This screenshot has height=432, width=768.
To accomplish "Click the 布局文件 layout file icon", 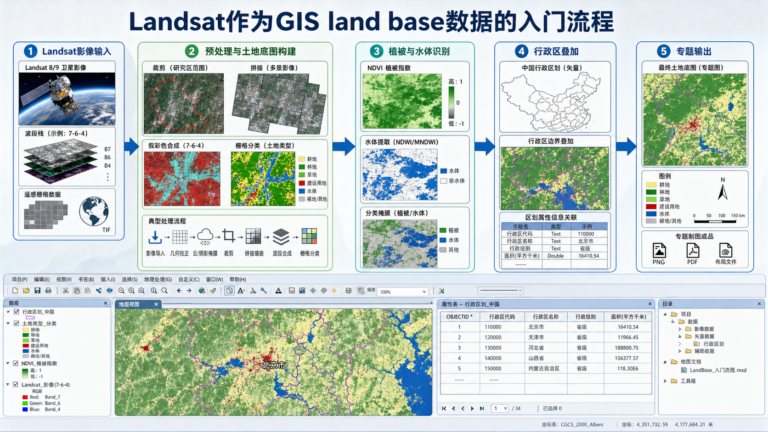I will tap(725, 250).
